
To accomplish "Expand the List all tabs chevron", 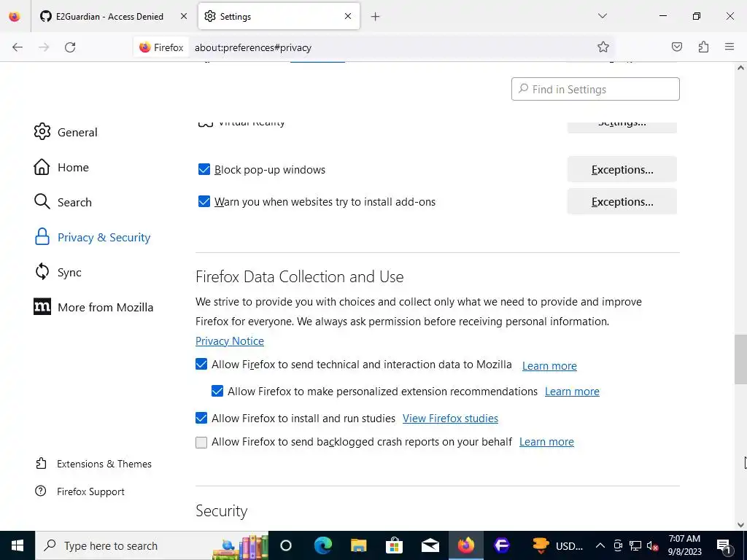I will 602,16.
